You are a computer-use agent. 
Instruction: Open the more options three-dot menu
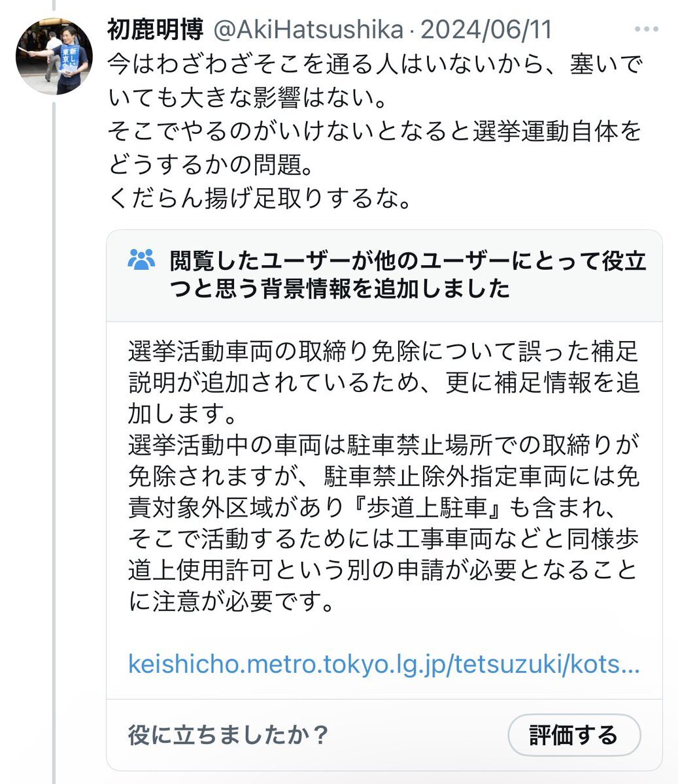[x=646, y=30]
